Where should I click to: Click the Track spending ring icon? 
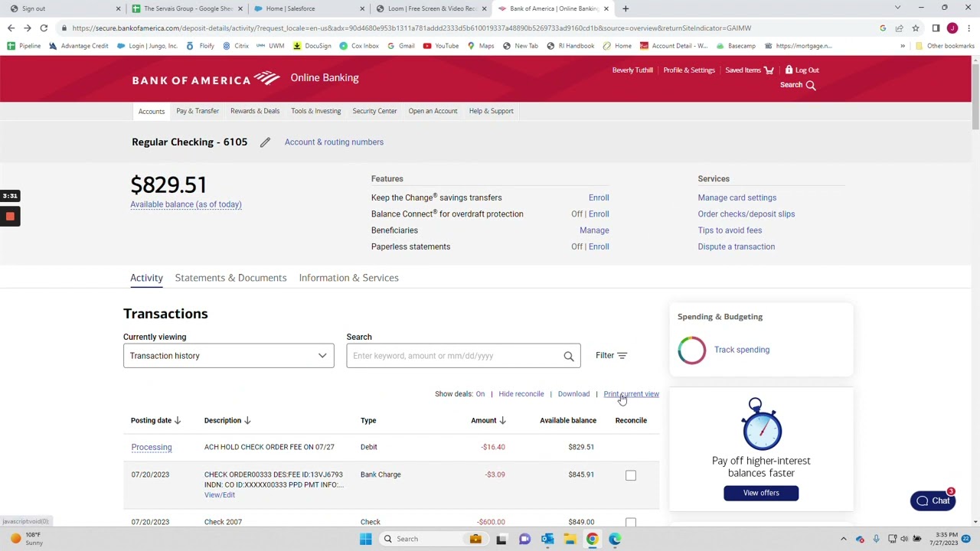point(692,350)
